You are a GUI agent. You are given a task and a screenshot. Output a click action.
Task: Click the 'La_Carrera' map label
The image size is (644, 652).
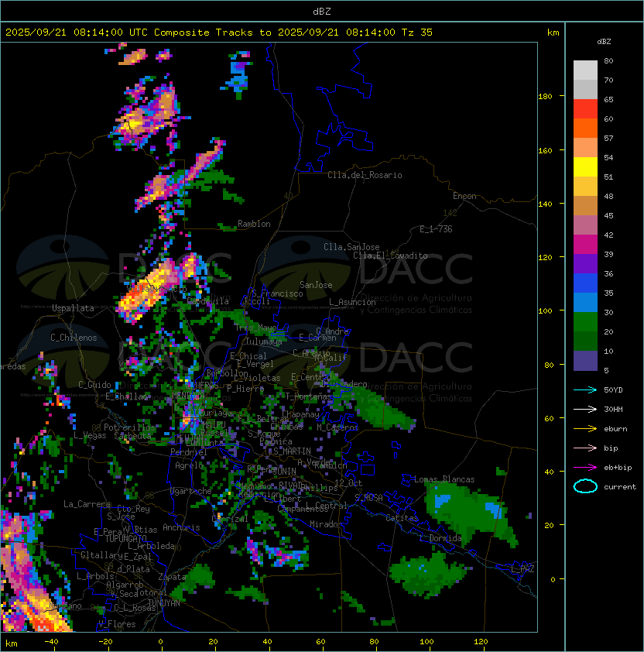87,504
